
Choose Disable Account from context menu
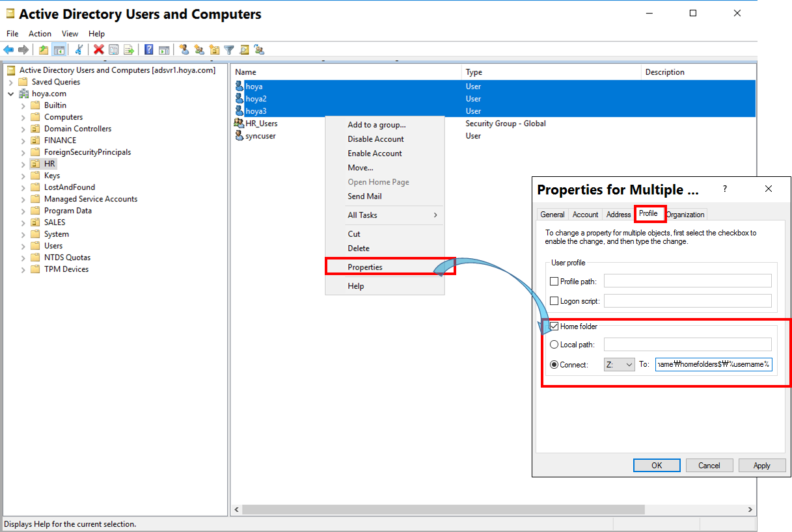(x=385, y=139)
